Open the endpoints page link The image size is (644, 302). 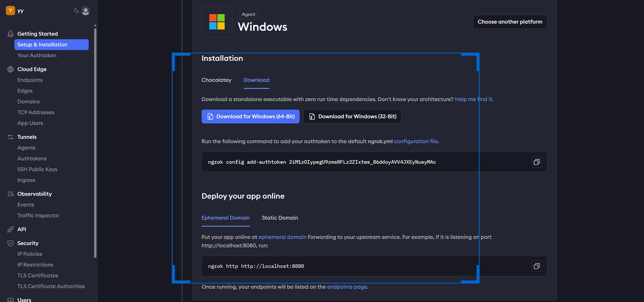pyautogui.click(x=347, y=287)
